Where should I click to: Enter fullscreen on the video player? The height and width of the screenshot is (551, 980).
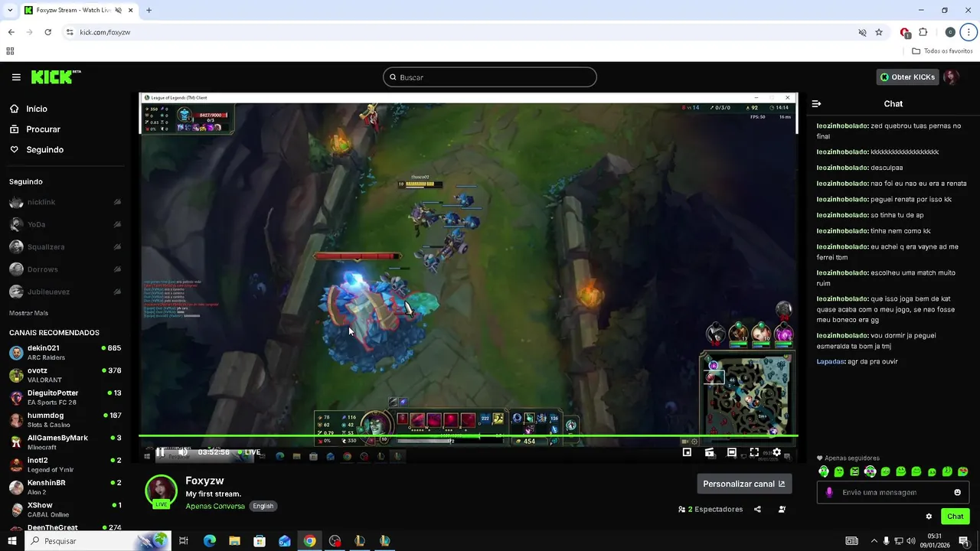coord(754,452)
